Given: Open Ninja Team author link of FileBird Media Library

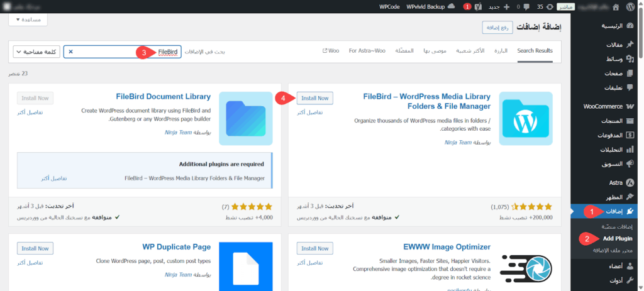Looking at the screenshot, I should tap(458, 143).
